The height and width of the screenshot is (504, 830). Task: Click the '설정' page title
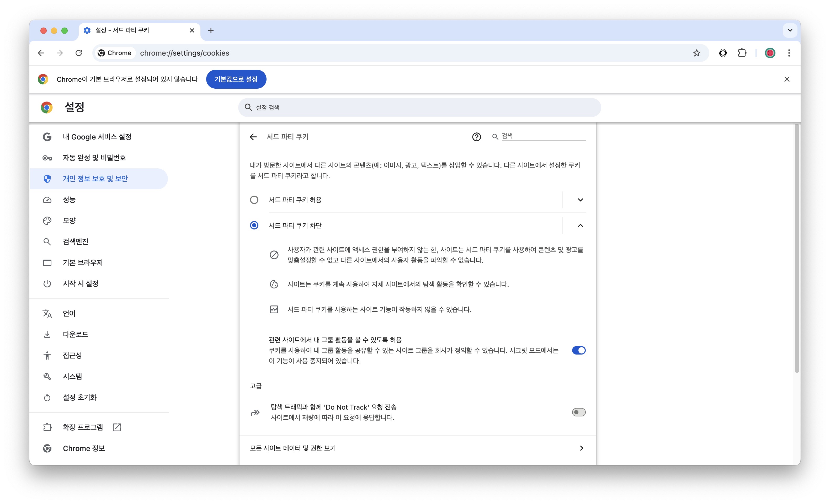click(74, 108)
